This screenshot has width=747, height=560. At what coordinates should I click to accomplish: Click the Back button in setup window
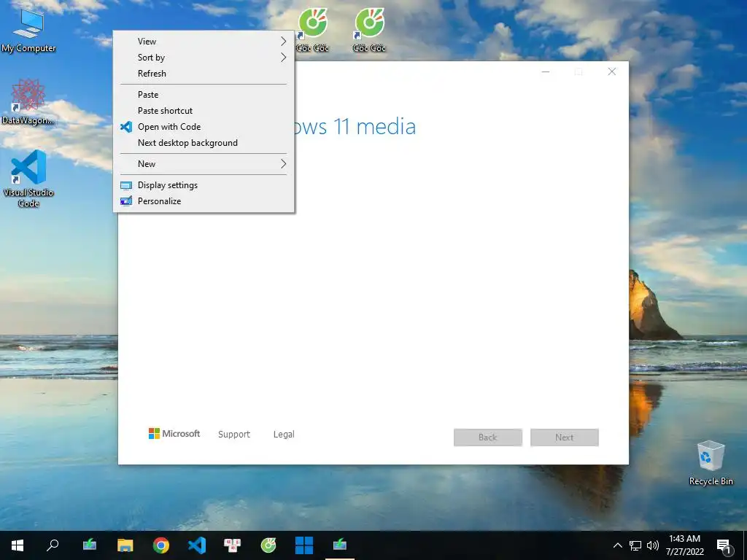488,437
